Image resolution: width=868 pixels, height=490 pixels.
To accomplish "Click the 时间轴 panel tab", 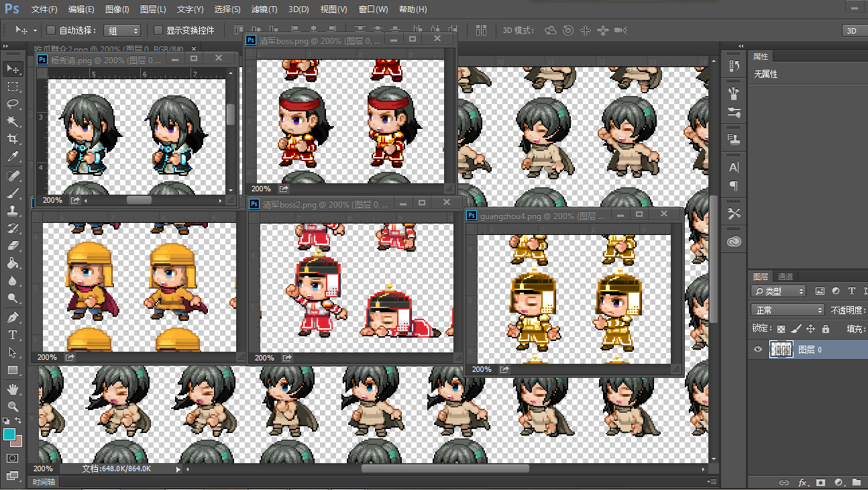I will 44,482.
